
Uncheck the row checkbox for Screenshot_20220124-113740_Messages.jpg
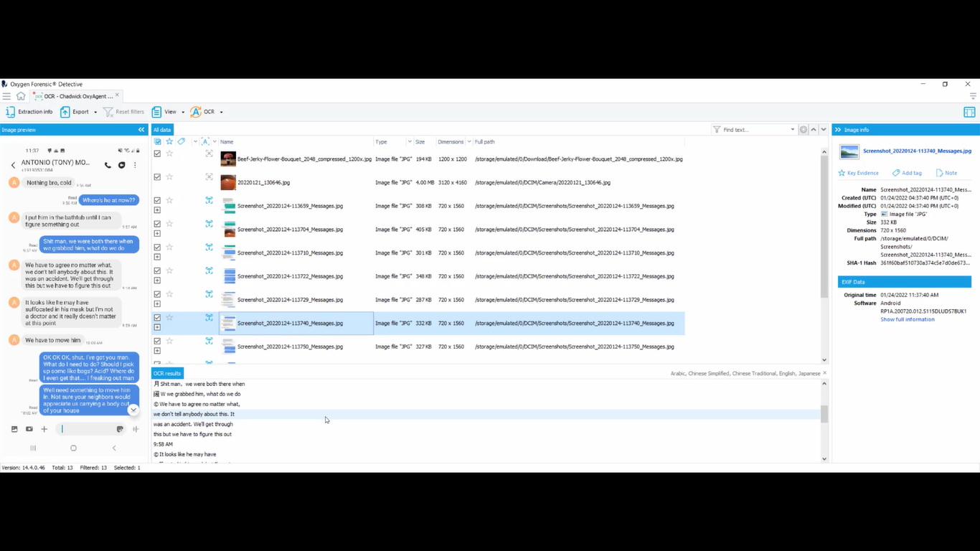(x=157, y=317)
